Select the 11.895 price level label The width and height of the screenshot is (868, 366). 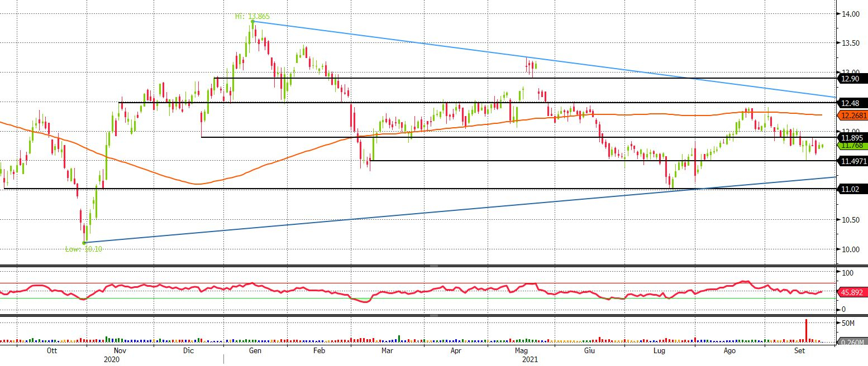(x=852, y=137)
